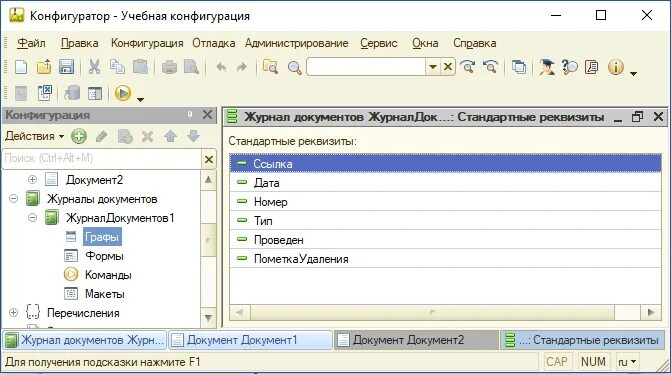Clear the configuration tree search field

coord(209,160)
